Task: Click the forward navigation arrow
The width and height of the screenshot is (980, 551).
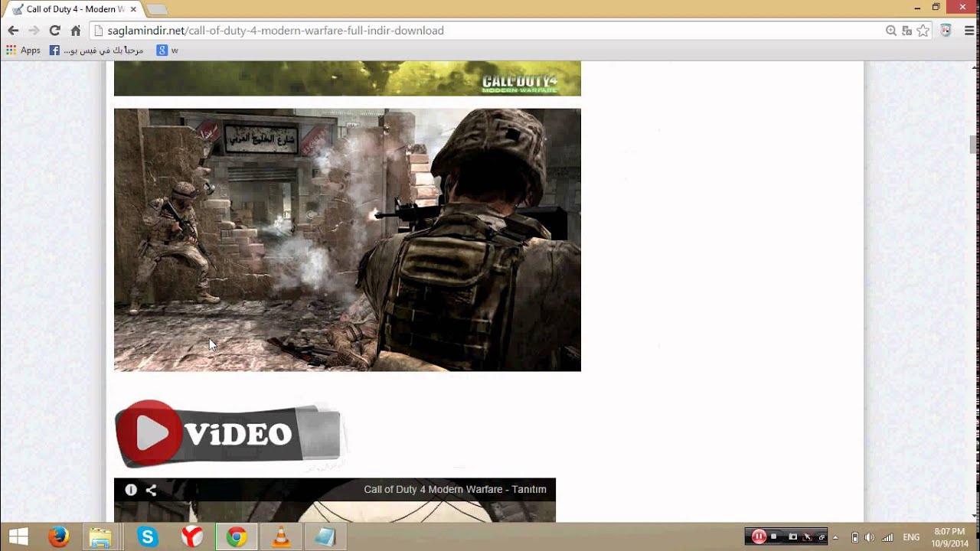Action: 34,31
